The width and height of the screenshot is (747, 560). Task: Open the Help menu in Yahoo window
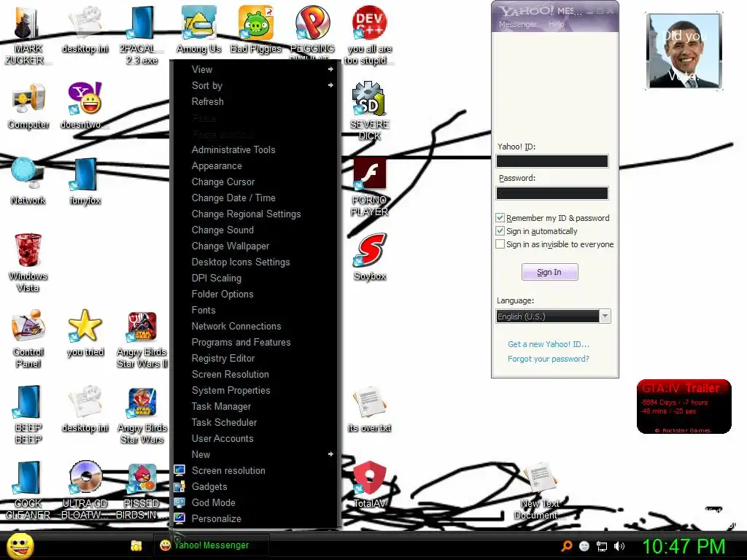click(556, 24)
